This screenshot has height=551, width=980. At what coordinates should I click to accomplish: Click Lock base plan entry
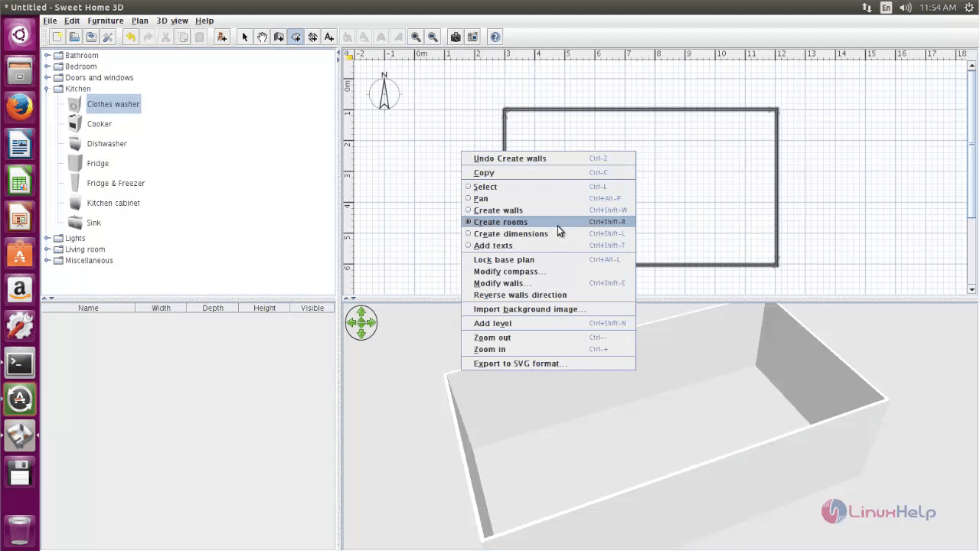548,259
